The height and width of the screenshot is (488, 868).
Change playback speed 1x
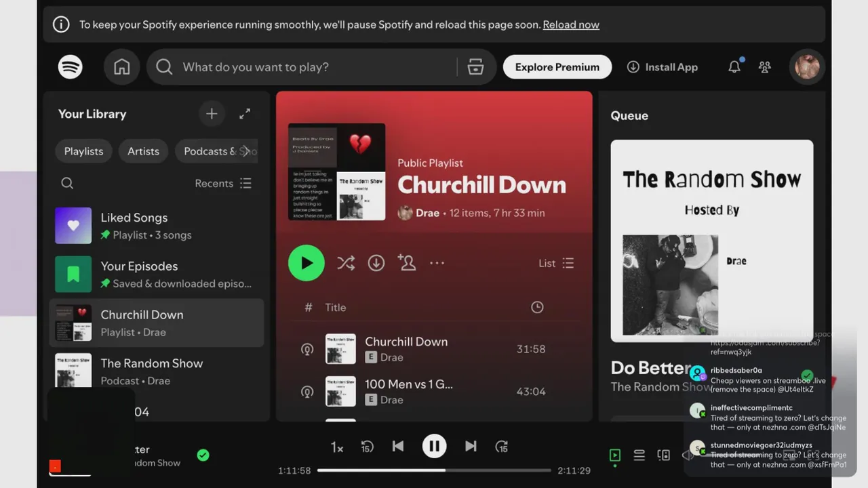point(337,447)
